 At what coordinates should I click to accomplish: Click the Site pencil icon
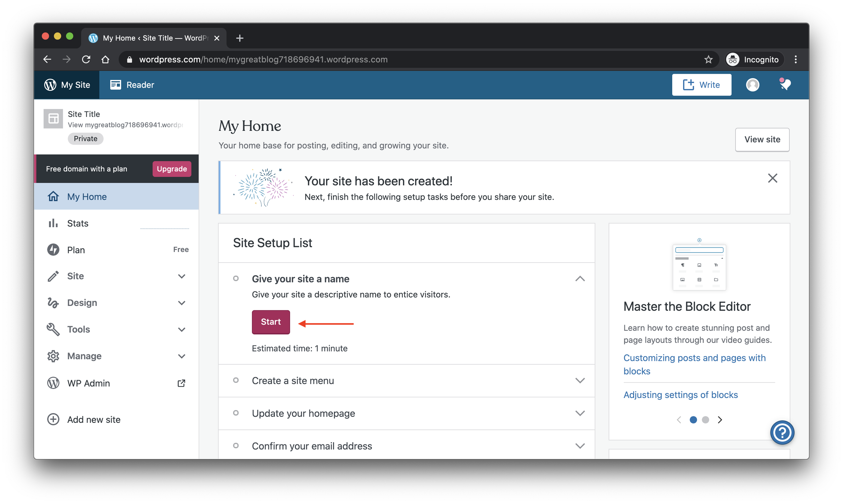click(x=53, y=276)
